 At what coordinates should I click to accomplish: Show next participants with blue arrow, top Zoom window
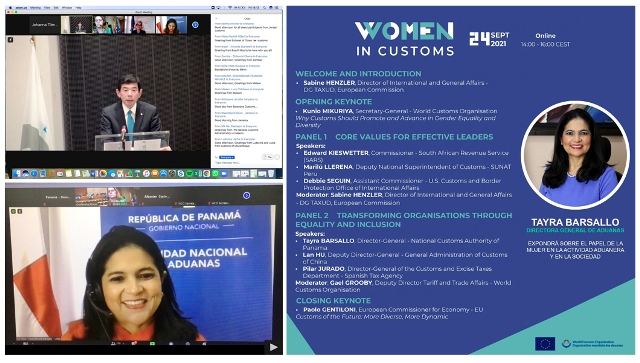(x=195, y=24)
